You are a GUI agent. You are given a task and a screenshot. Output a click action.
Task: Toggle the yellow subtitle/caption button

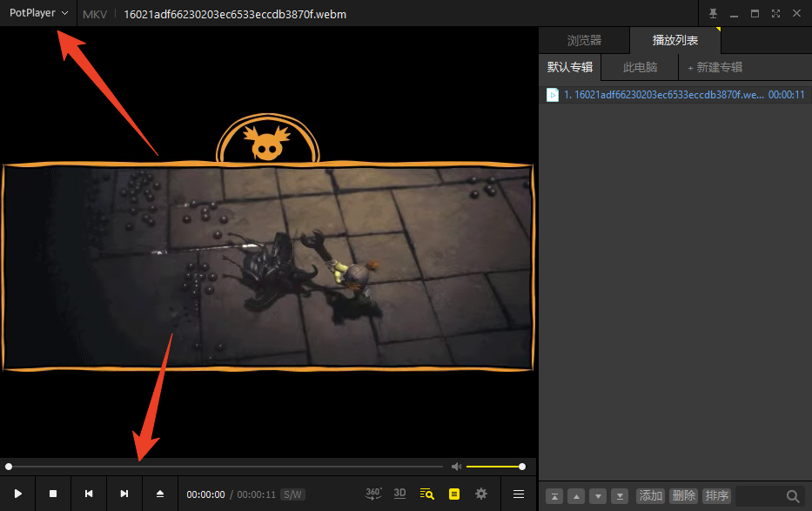453,494
